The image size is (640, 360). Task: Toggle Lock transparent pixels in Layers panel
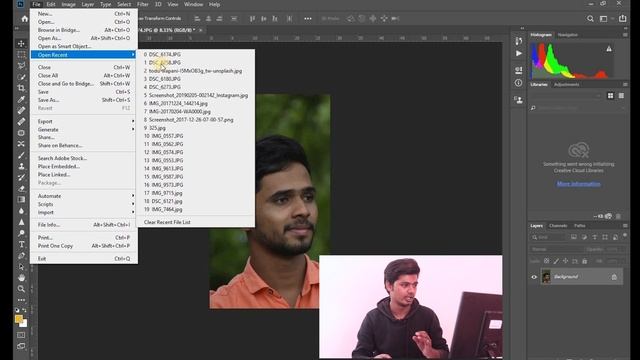pyautogui.click(x=547, y=261)
